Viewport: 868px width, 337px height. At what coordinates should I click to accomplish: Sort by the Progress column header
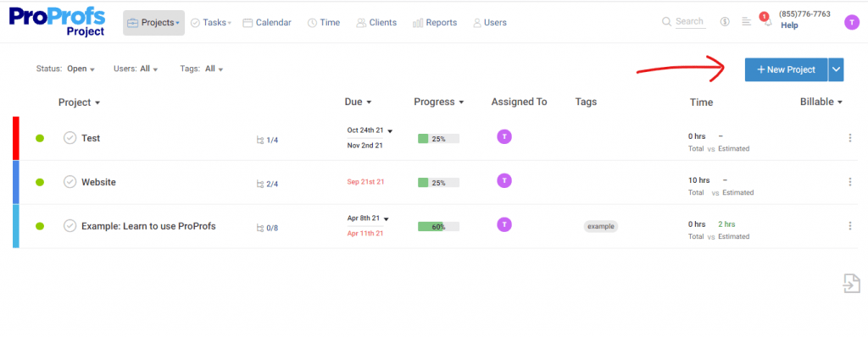pyautogui.click(x=438, y=102)
